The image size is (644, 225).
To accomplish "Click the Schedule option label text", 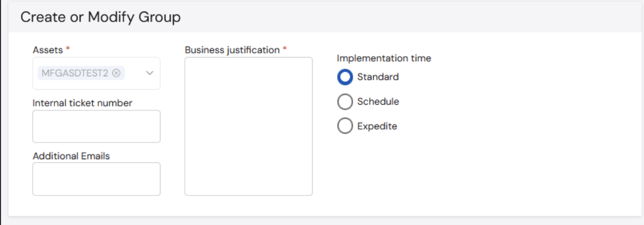I will pos(378,102).
